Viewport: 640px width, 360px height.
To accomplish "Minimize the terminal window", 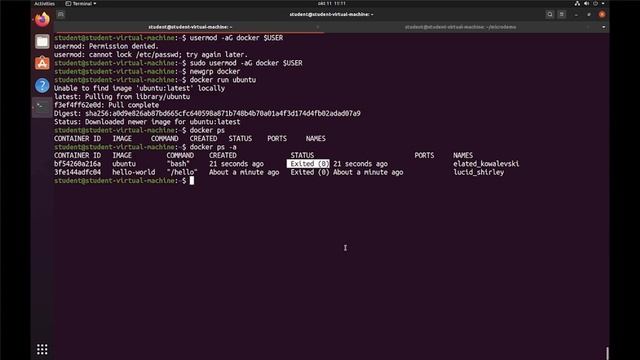I will click(576, 15).
